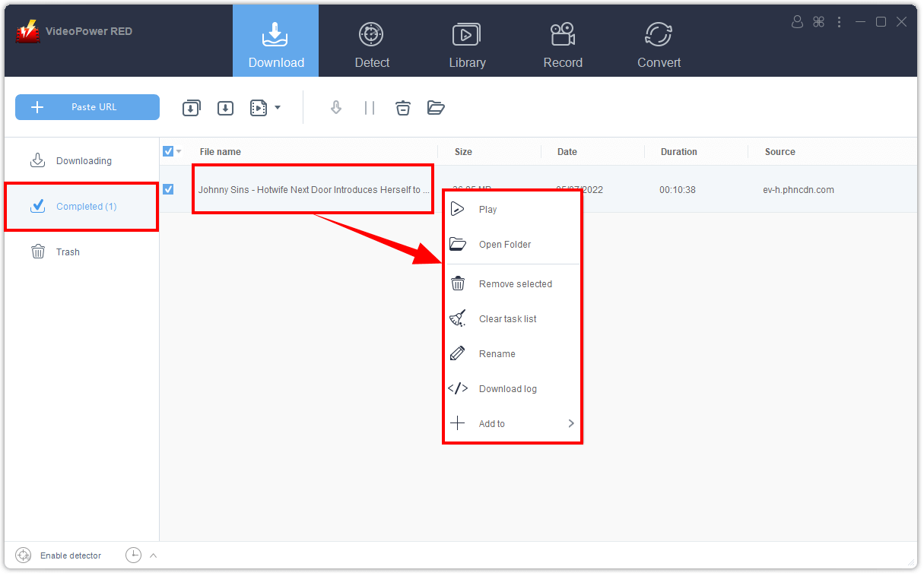Uncheck the Johnny Sins file row checkbox
Viewport: 924px width, 576px height.
(168, 189)
